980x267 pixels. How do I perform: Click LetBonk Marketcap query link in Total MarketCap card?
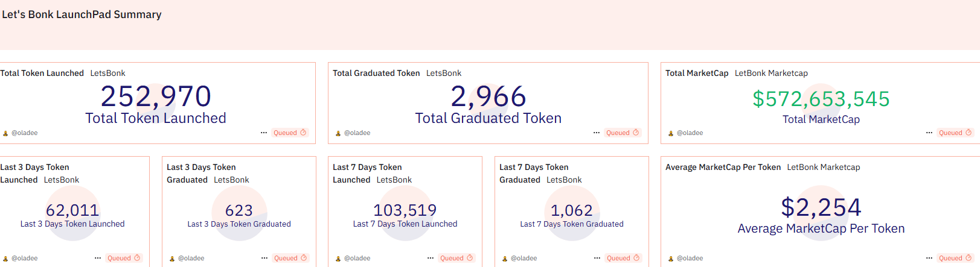[771, 73]
